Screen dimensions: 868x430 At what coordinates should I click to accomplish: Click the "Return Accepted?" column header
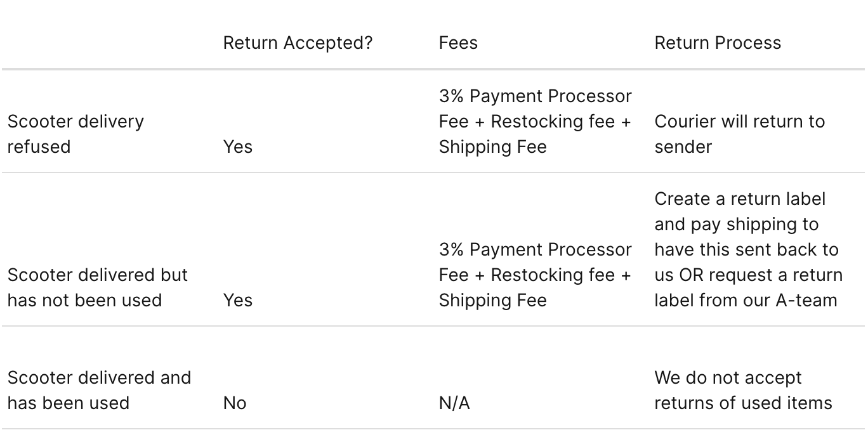tap(298, 42)
